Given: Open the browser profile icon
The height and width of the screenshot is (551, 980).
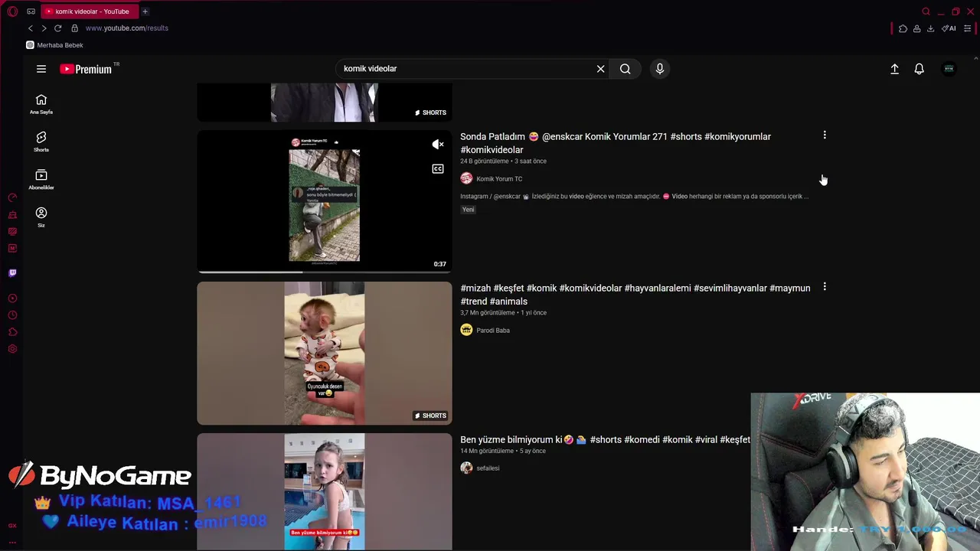Looking at the screenshot, I should pos(916,28).
